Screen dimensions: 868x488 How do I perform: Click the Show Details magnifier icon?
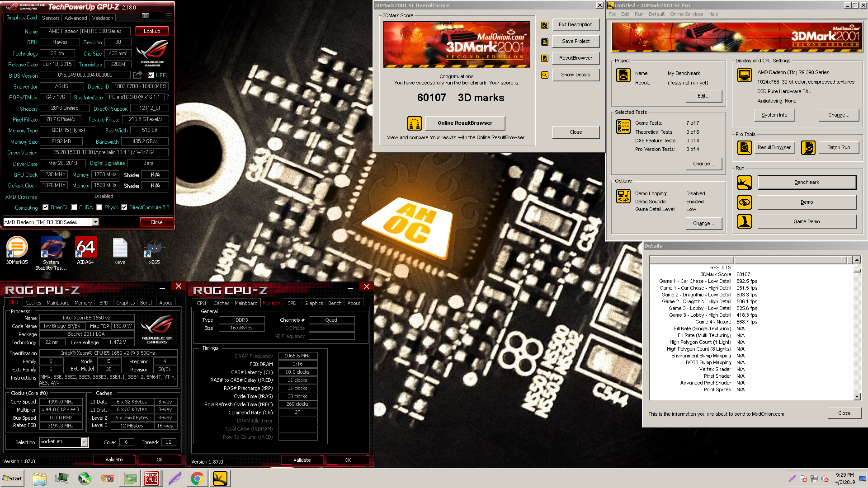(545, 75)
